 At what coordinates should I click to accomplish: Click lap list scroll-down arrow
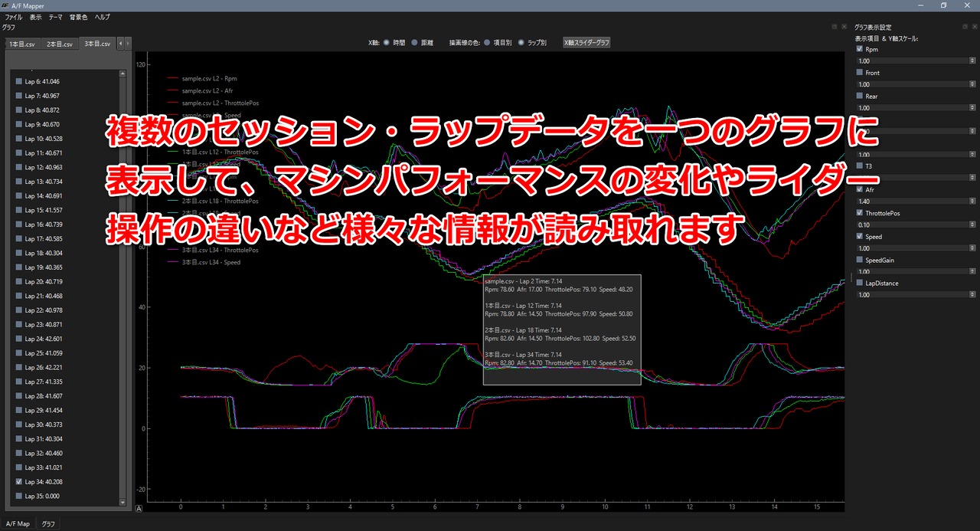(123, 503)
